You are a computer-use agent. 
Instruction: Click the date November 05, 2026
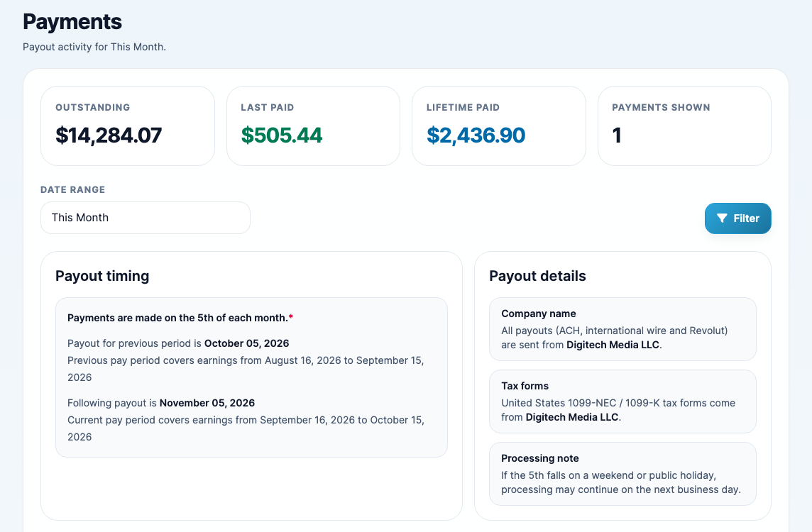[207, 403]
